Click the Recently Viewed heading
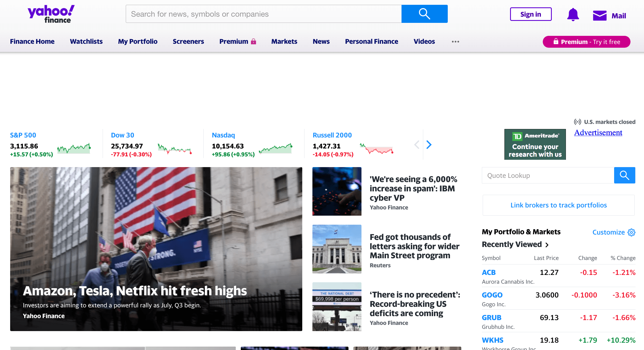Image resolution: width=644 pixels, height=350 pixels. (x=512, y=244)
